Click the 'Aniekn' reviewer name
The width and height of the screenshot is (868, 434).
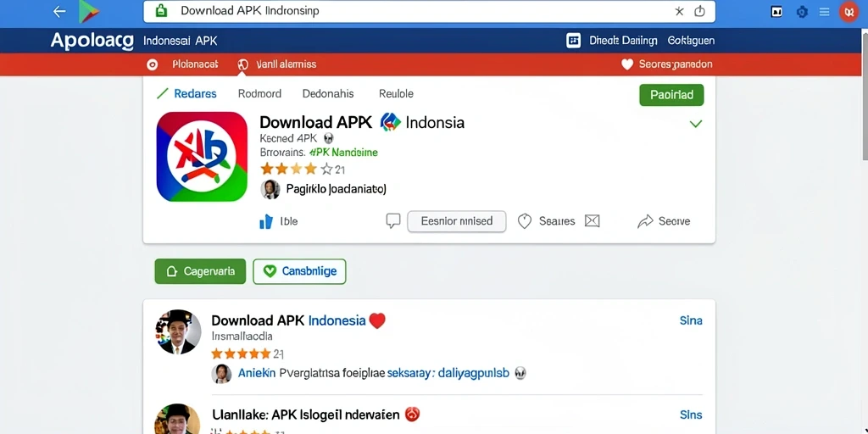point(256,374)
